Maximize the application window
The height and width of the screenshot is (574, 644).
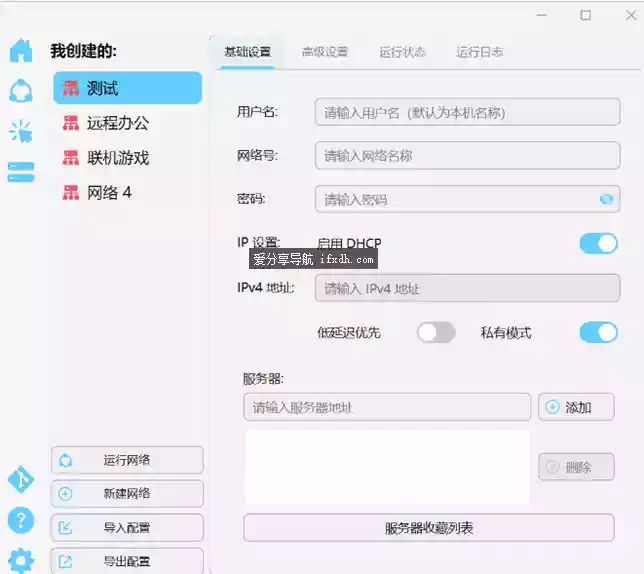tap(586, 15)
